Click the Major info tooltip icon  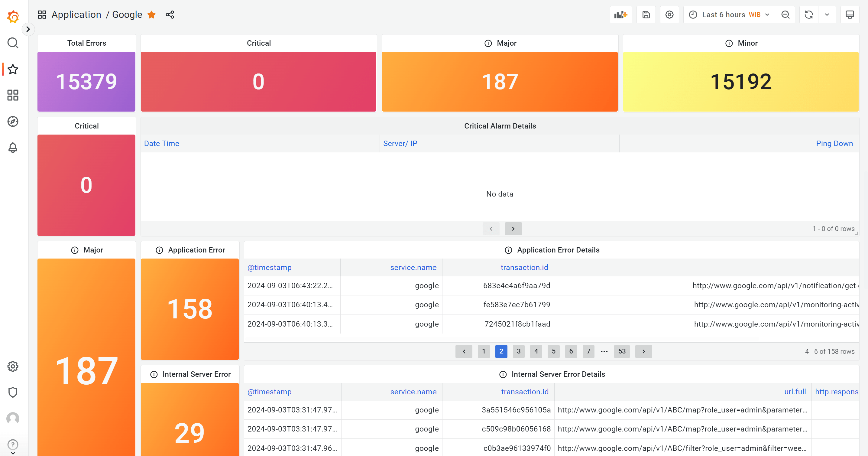488,43
